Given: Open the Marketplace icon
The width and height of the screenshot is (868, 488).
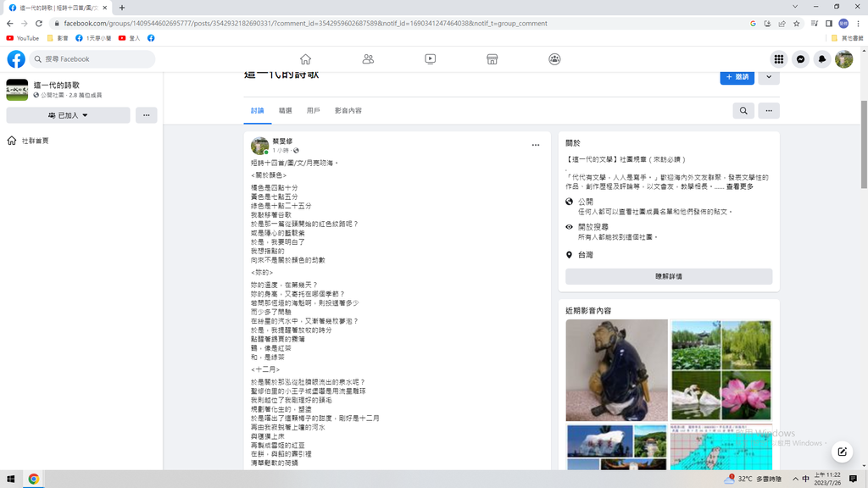Looking at the screenshot, I should pos(492,59).
